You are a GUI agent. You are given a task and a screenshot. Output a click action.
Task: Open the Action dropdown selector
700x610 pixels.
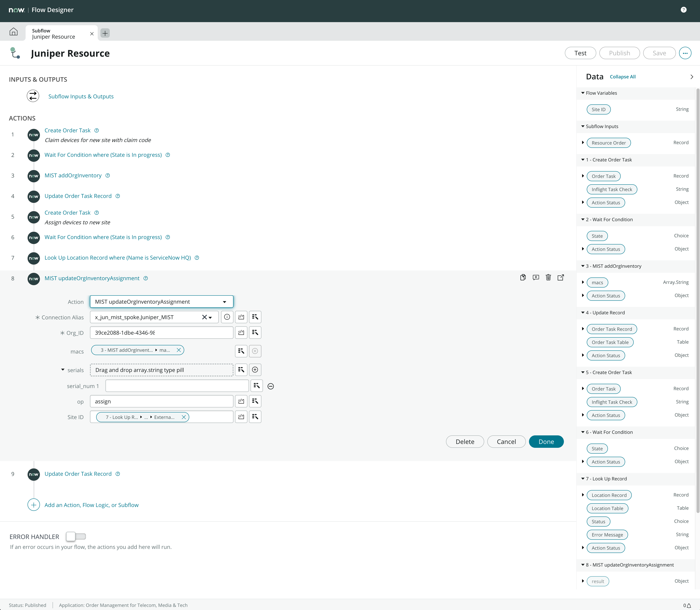[162, 302]
